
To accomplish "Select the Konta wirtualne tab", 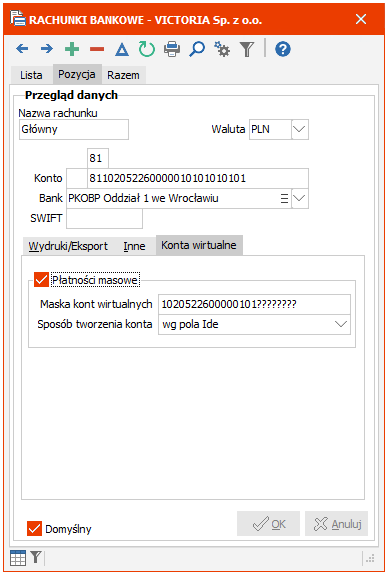I will 199,245.
